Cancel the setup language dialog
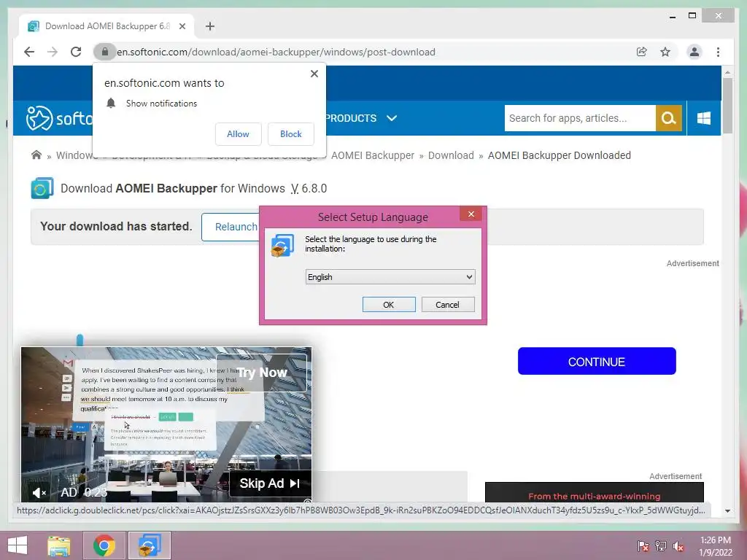Viewport: 747px width, 560px height. coord(448,305)
